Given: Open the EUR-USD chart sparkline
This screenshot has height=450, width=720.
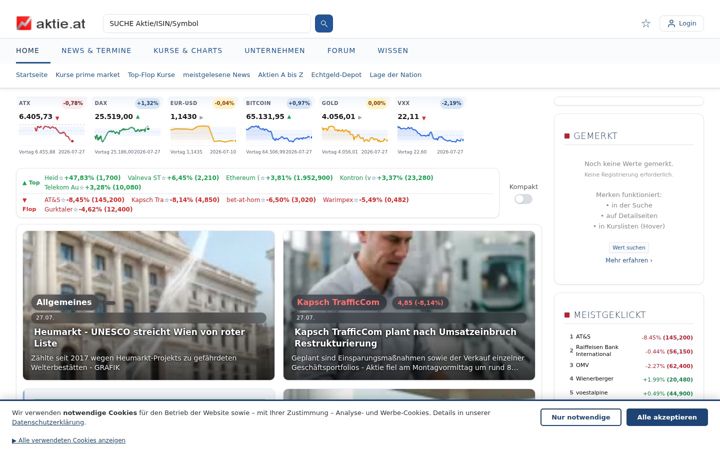Looking at the screenshot, I should pyautogui.click(x=203, y=134).
